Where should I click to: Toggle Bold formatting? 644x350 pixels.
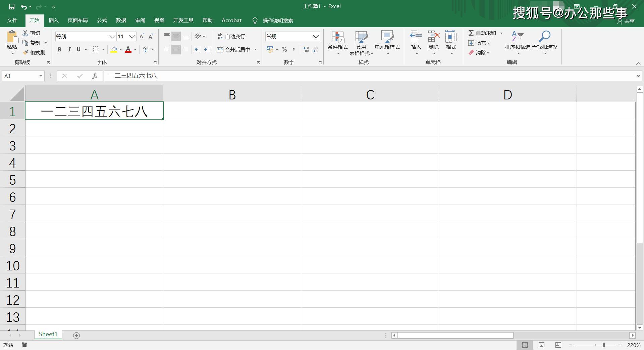pos(60,49)
